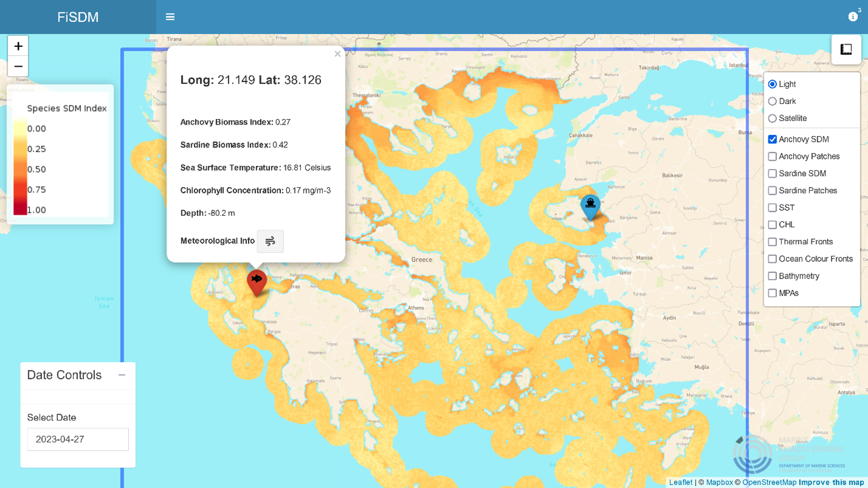Enable the Ocean Colour Fronts layer
The height and width of the screenshot is (488, 868).
click(772, 259)
